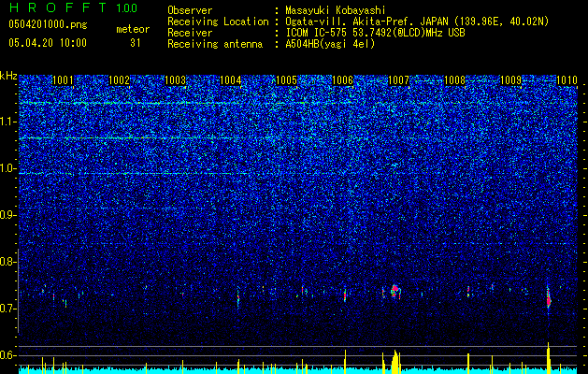Click the 1009 time marker
The image size is (588, 374).
[510, 80]
